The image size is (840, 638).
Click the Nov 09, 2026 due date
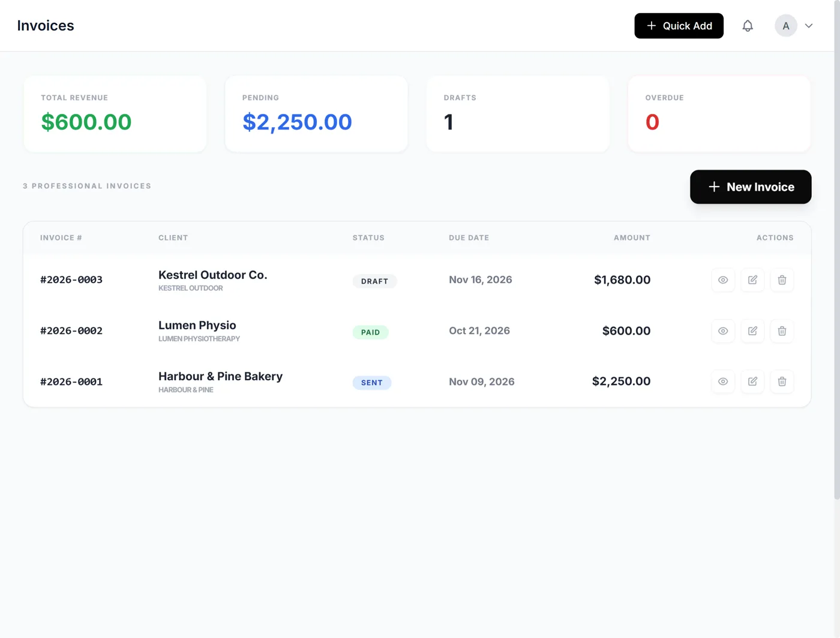[x=482, y=382]
